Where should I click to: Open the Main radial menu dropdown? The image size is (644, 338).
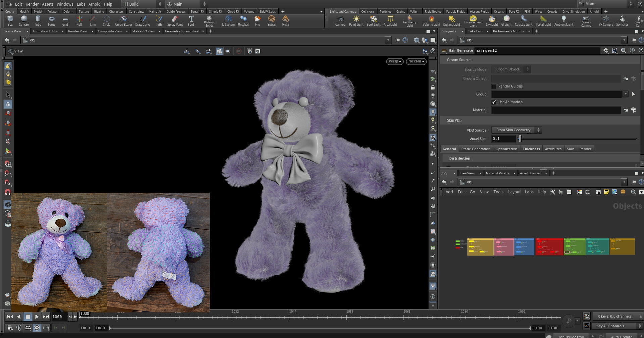click(186, 4)
